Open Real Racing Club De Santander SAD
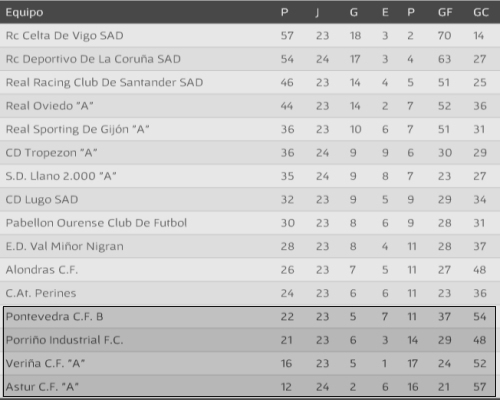This screenshot has height=400, width=500. click(104, 82)
